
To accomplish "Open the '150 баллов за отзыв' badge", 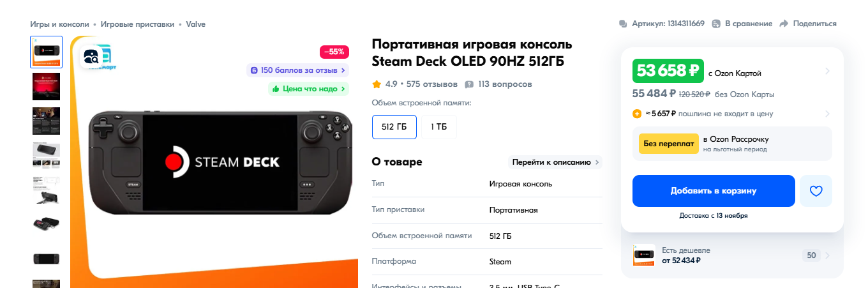I will click(298, 70).
